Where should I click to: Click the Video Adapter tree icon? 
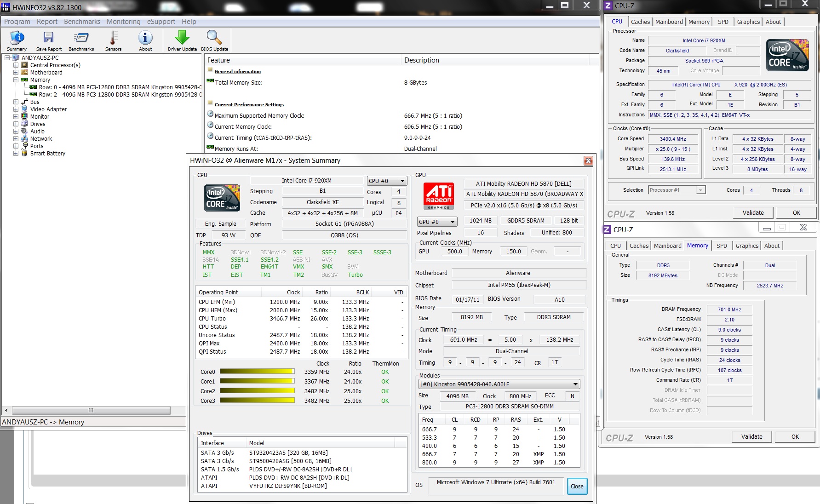[x=24, y=109]
